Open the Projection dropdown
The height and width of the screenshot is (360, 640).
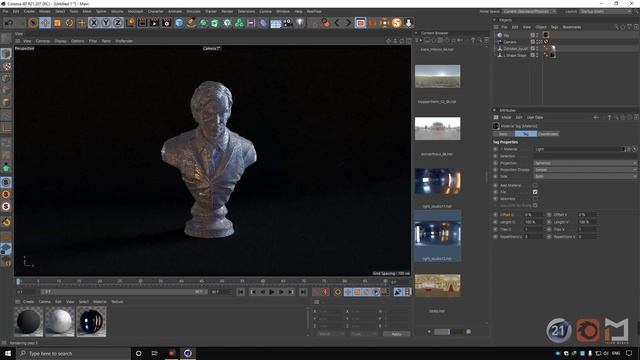tap(585, 163)
